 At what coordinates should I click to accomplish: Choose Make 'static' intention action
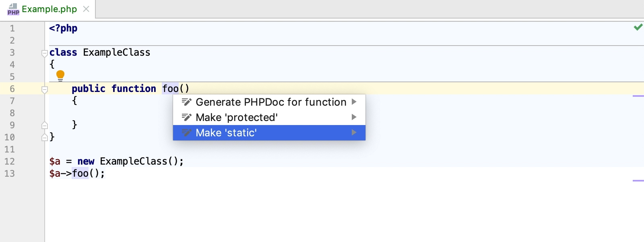(269, 133)
